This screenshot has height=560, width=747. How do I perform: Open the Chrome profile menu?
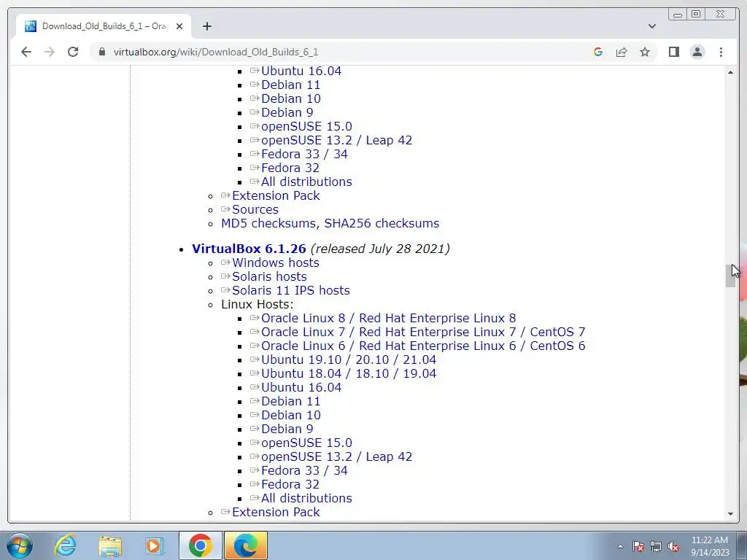pos(697,52)
